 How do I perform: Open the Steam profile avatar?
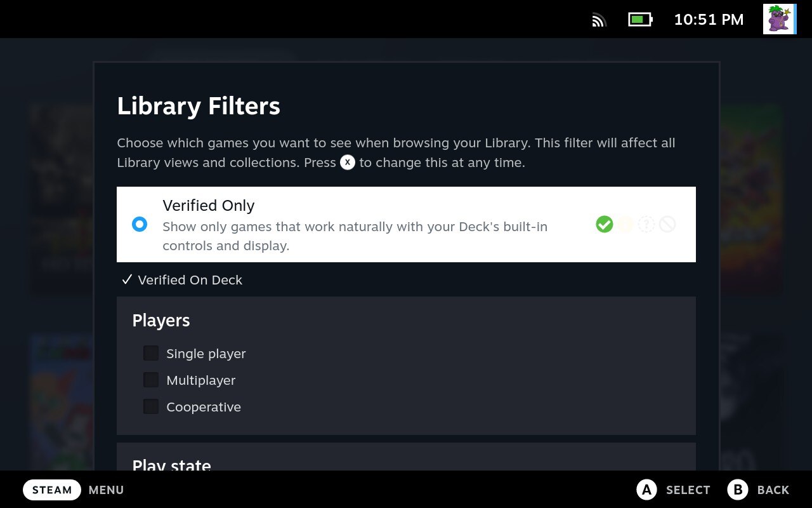[x=779, y=19]
